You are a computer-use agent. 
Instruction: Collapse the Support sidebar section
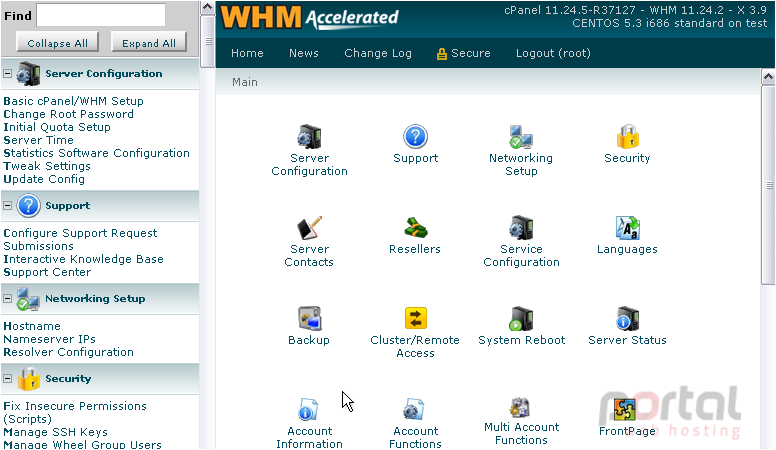pos(7,205)
